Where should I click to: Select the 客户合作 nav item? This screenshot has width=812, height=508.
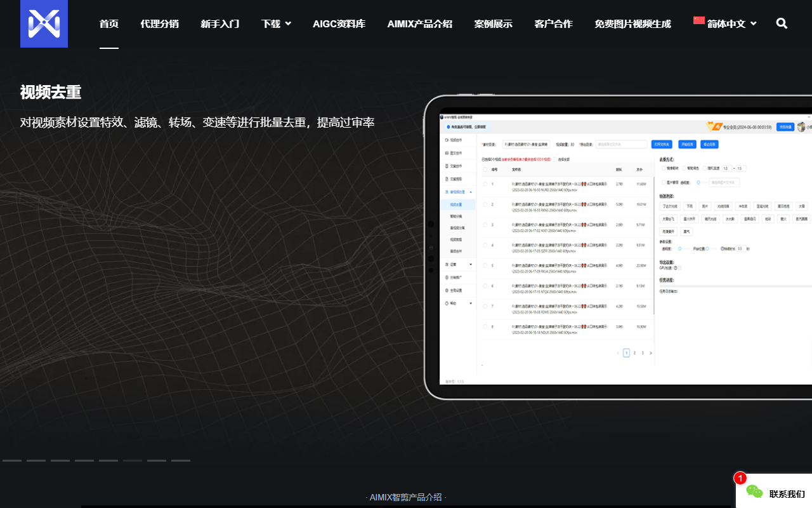554,24
